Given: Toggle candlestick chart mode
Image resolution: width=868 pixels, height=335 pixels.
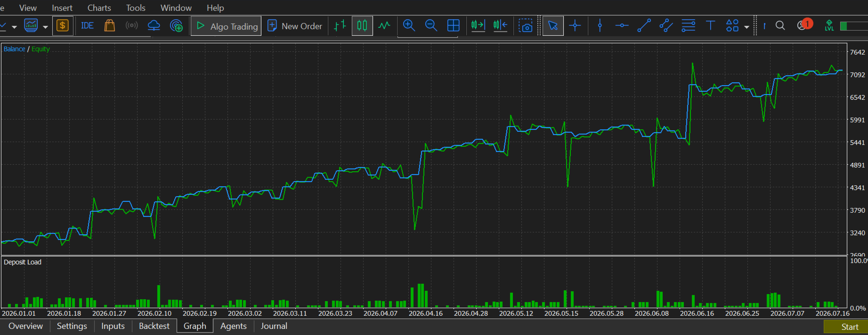Looking at the screenshot, I should point(362,26).
